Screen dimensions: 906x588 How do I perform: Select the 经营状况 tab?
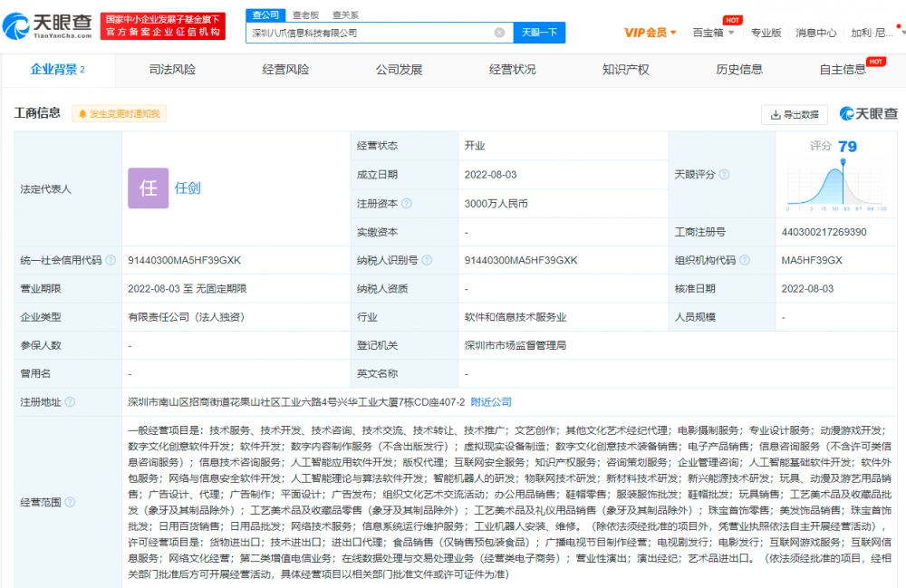point(512,70)
